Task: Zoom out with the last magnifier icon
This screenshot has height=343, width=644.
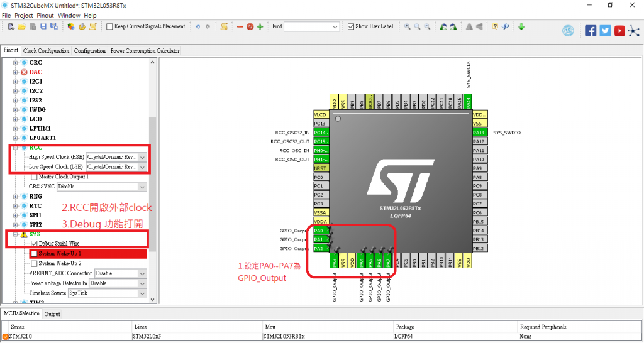Action: click(427, 26)
